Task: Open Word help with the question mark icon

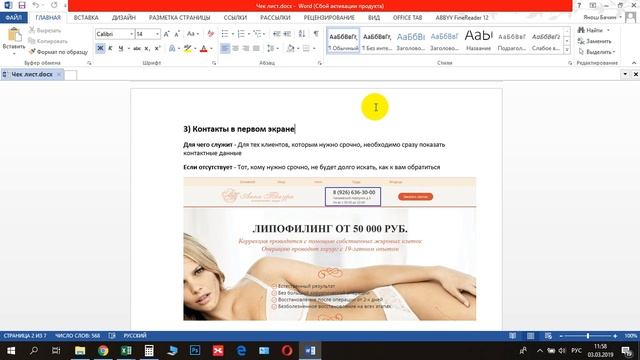Action: pos(579,5)
